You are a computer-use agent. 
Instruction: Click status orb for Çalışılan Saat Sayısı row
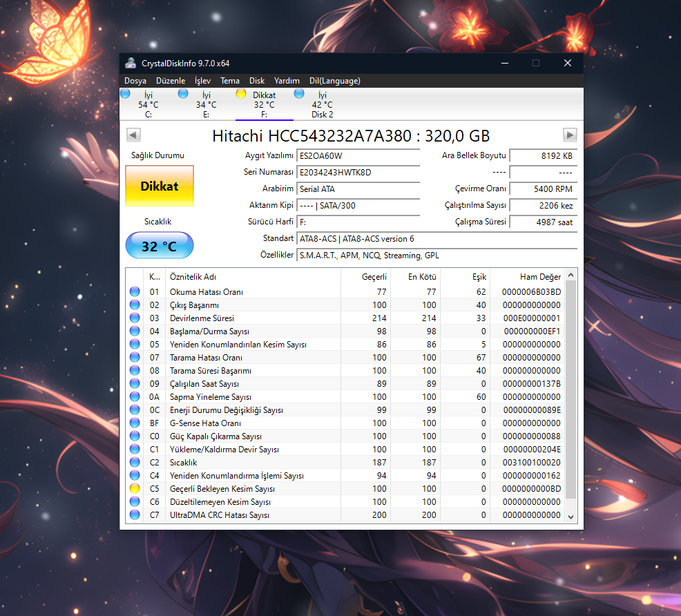pos(135,384)
